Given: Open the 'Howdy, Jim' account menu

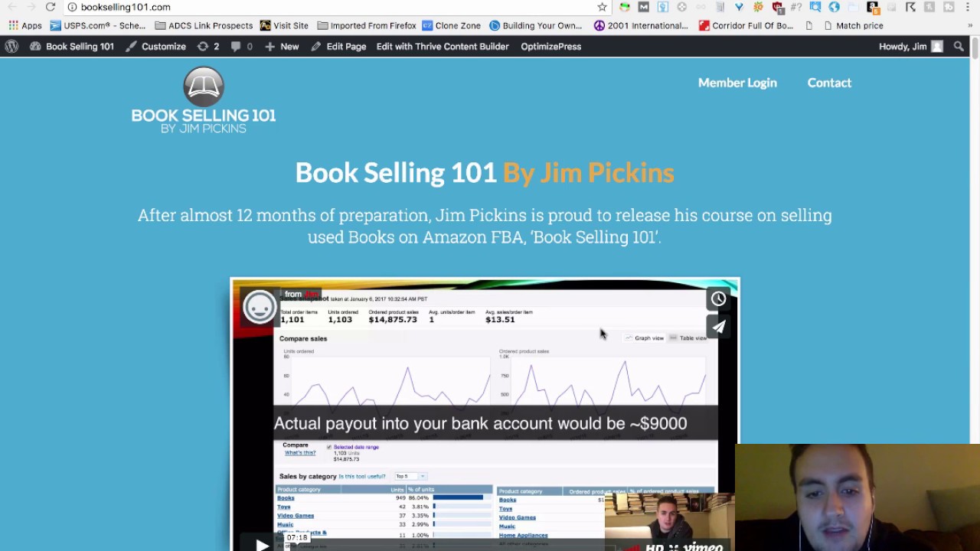Looking at the screenshot, I should click(x=911, y=47).
